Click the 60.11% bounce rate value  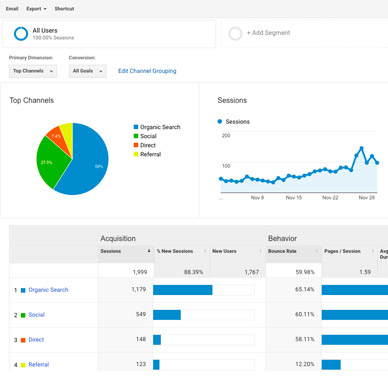pos(305,314)
